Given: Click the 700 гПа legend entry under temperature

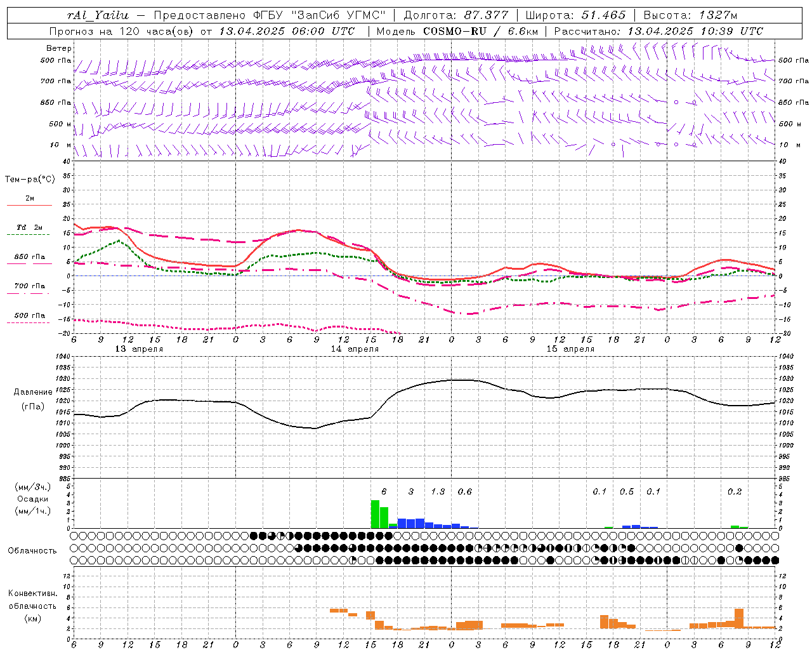Looking at the screenshot, I should click(30, 286).
